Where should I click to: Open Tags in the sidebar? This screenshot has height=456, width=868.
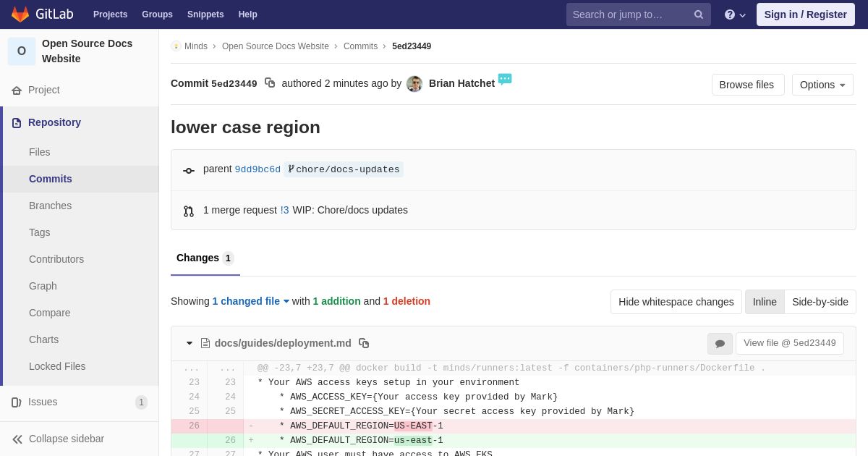tap(40, 232)
